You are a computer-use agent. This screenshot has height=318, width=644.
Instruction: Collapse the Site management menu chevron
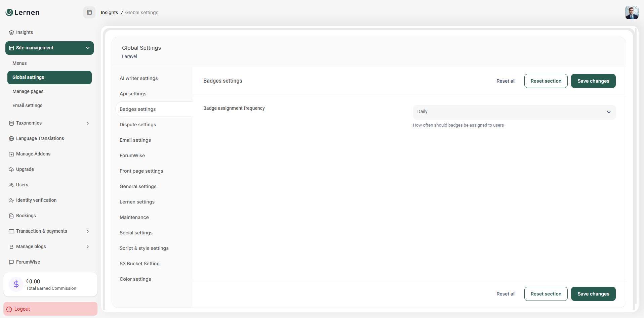(x=88, y=48)
